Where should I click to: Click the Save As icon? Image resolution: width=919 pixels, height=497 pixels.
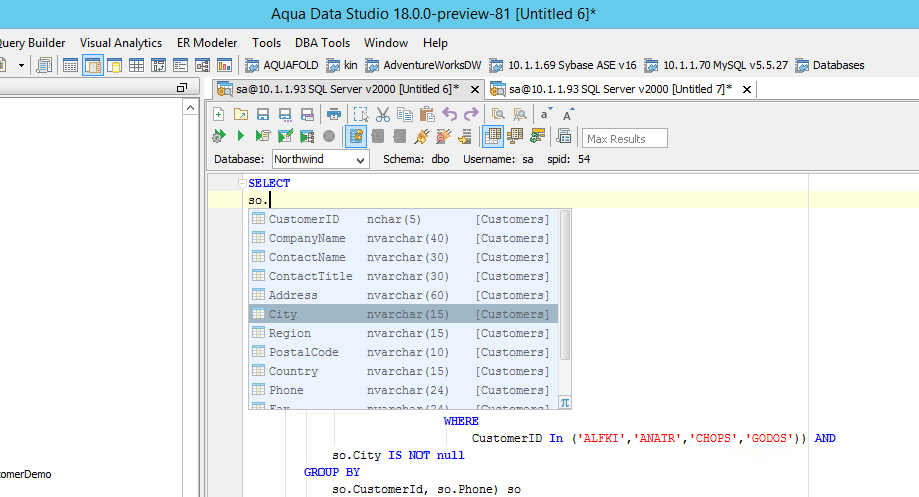(x=285, y=114)
